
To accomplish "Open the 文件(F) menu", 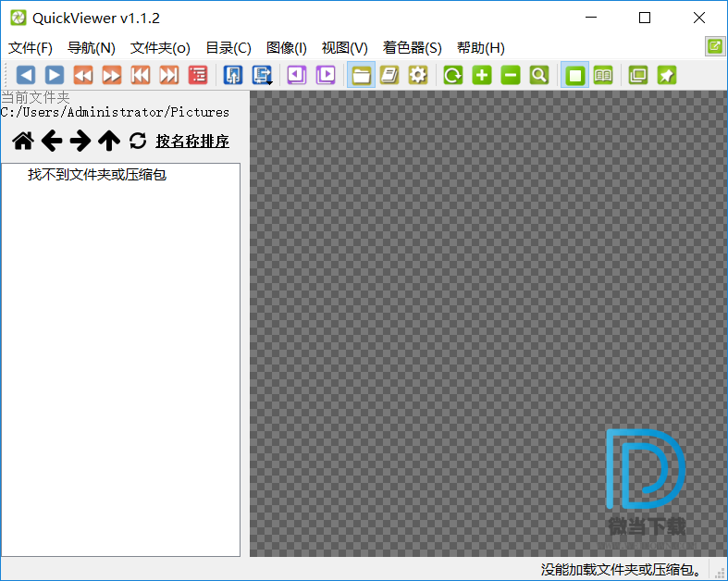I will 31,48.
